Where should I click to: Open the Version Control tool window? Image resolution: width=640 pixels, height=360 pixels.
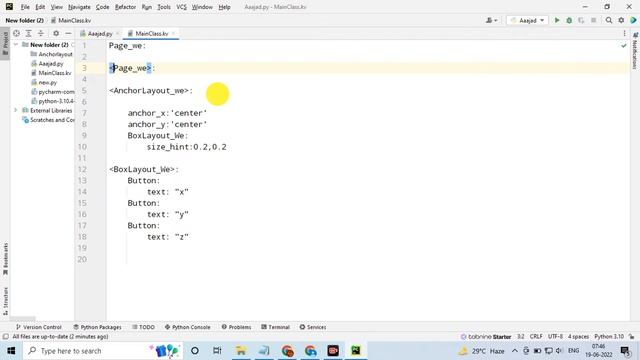click(x=38, y=327)
